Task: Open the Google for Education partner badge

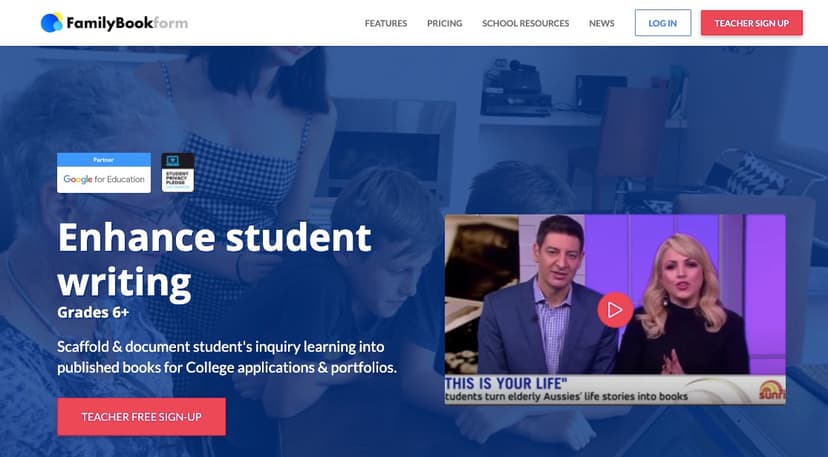Action: pyautogui.click(x=104, y=173)
